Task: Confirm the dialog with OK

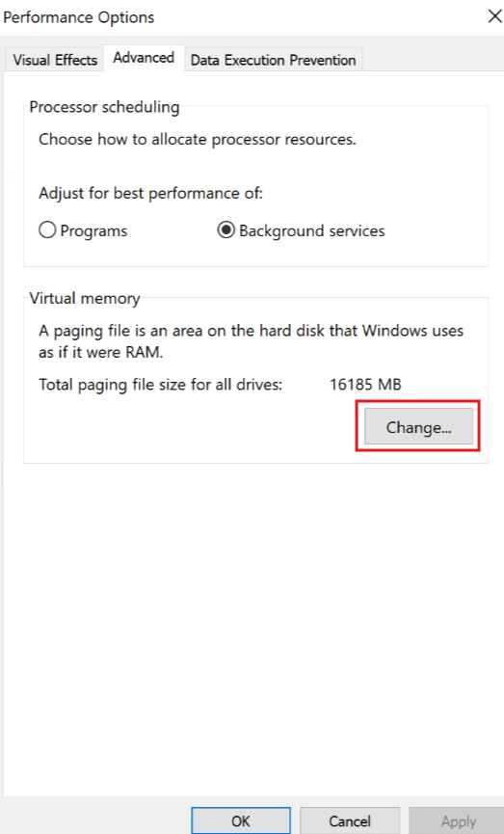Action: 241,821
